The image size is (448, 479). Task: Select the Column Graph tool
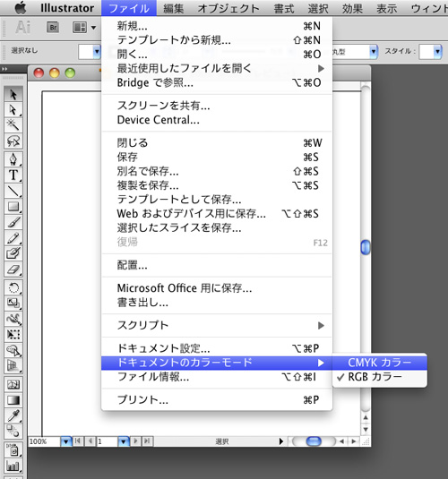point(13,466)
